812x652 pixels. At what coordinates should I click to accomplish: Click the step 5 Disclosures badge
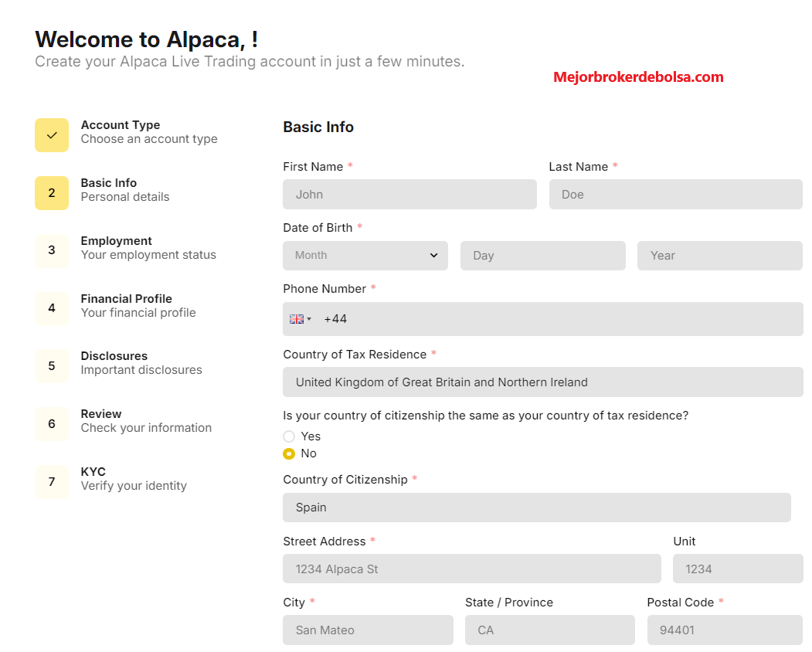[52, 366]
